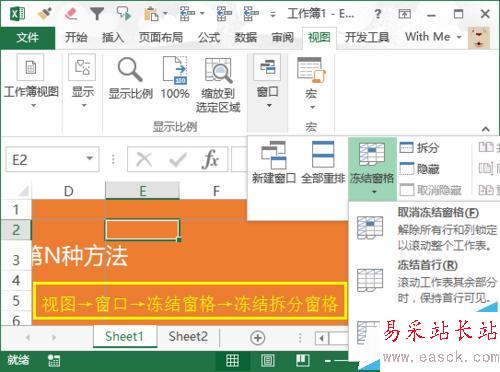Click Zoom to Selection (缩放到选定区域)
Image resolution: width=500 pixels, height=372 pixels.
click(x=218, y=85)
